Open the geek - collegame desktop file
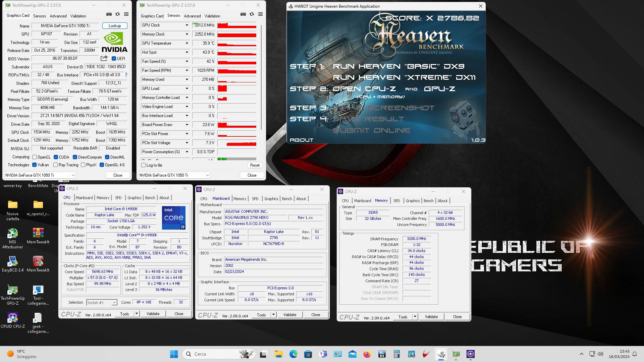This screenshot has height=362, width=644. (x=38, y=323)
